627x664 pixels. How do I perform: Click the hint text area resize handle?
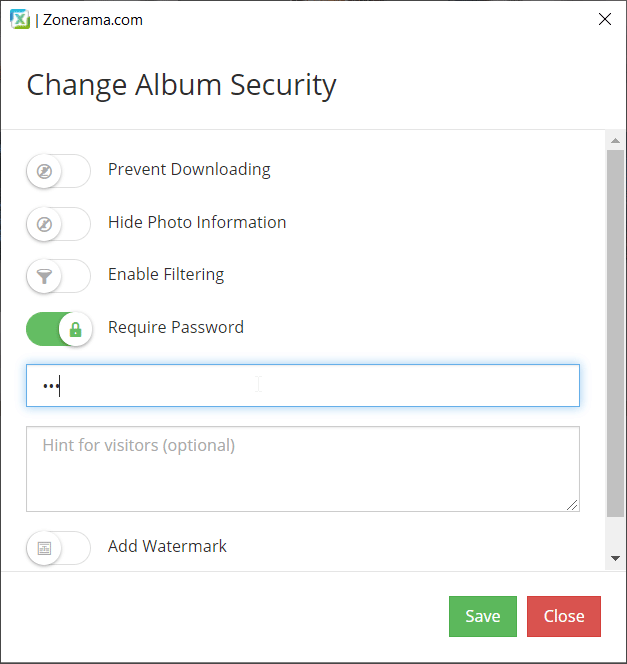pos(572,505)
